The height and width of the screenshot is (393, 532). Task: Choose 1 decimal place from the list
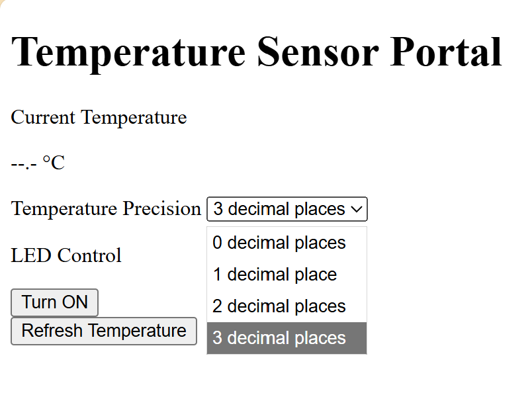pos(275,275)
